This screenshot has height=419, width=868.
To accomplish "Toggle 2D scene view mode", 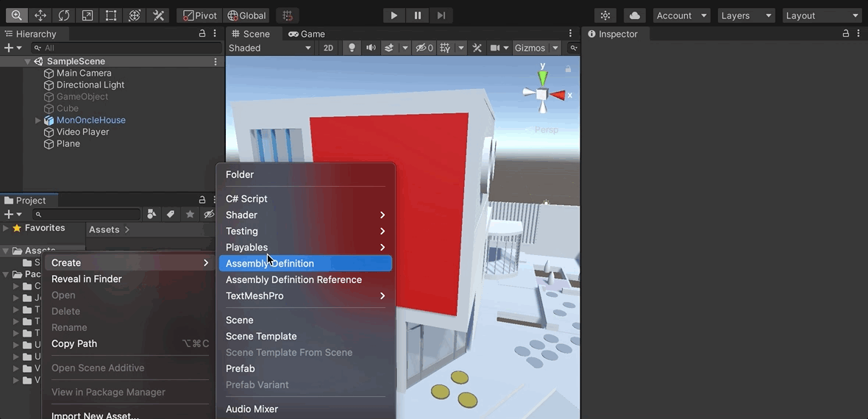I will tap(328, 48).
